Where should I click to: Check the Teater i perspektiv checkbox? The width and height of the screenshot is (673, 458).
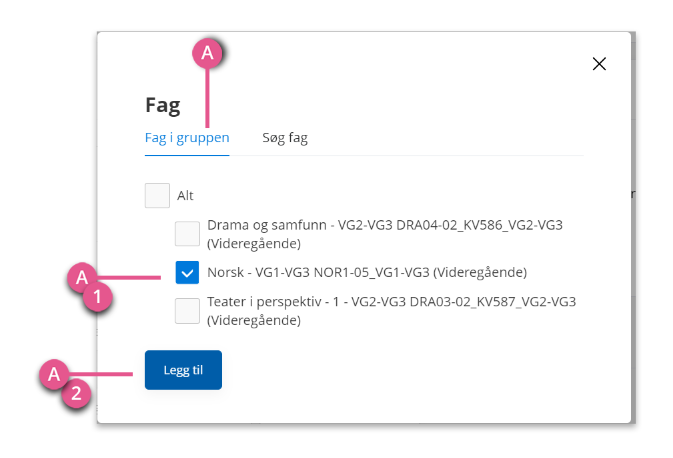pyautogui.click(x=187, y=311)
